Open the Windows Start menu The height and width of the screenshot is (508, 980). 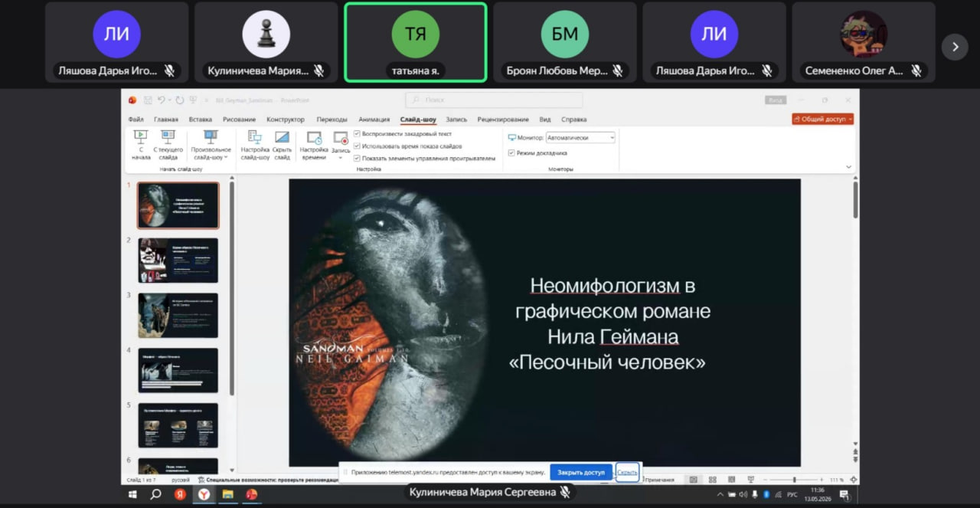click(x=133, y=495)
